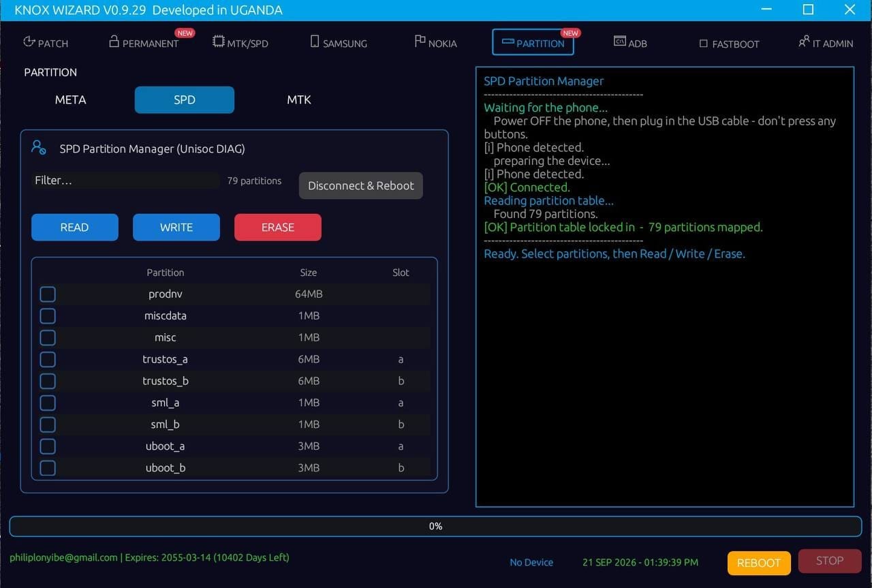Enable the trustos_a partition checkbox
872x588 pixels.
click(x=48, y=360)
